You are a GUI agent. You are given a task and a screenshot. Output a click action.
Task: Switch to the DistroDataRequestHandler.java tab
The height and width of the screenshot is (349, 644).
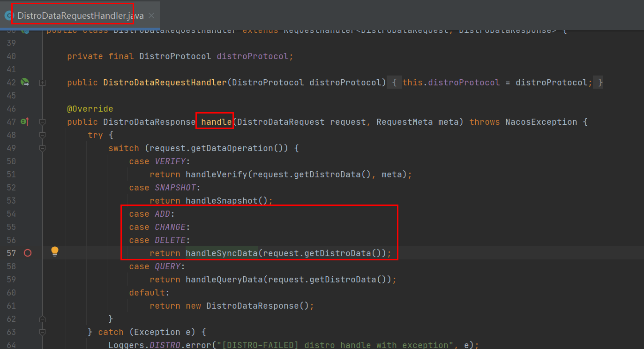(x=80, y=15)
